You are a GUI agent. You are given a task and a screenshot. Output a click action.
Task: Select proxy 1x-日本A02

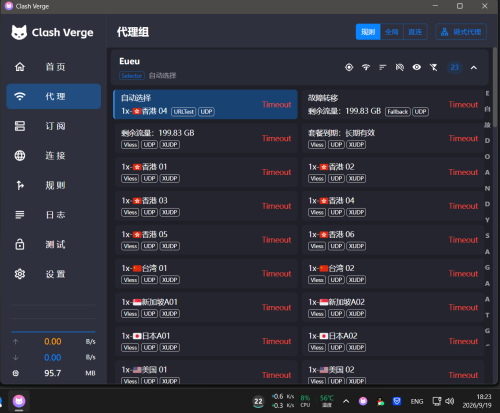[393, 341]
